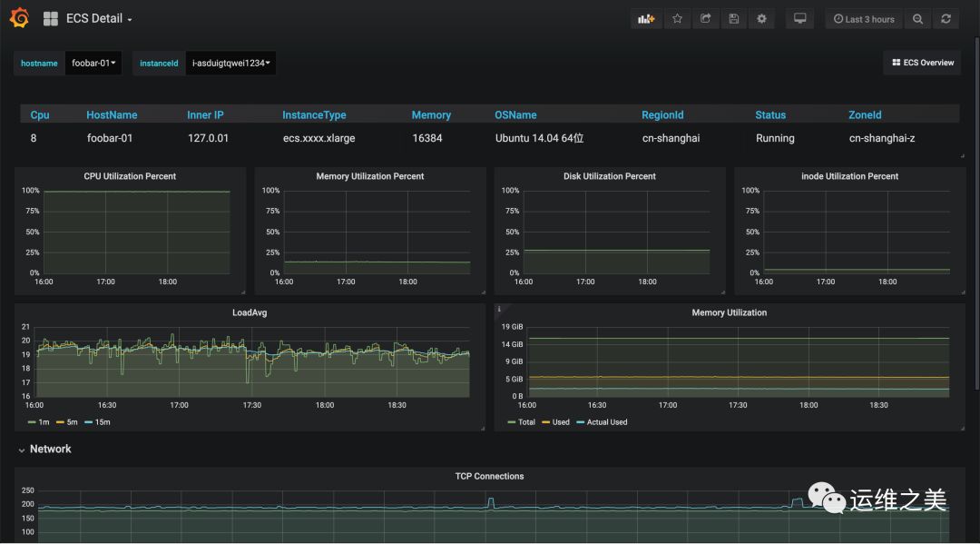This screenshot has height=544, width=980.
Task: Select the ecs.xxxx.xlarge table cell
Action: pyautogui.click(x=318, y=138)
